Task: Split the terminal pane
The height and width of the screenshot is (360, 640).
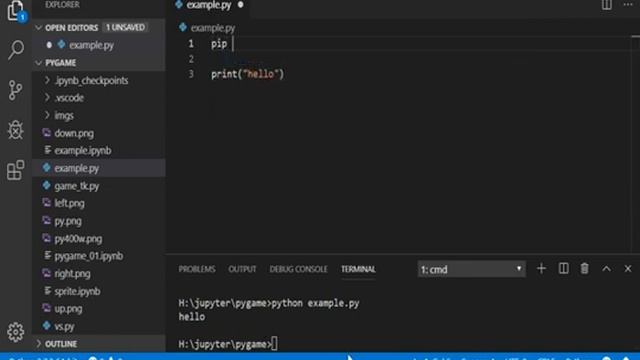Action: 563,269
